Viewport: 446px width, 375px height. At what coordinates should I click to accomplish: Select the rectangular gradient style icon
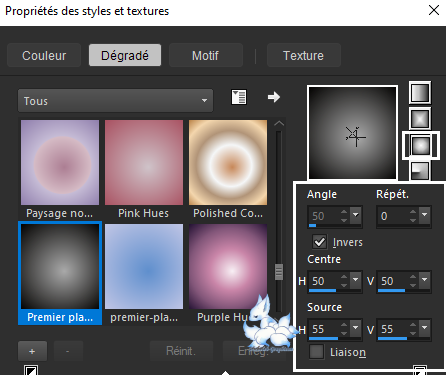click(x=420, y=119)
